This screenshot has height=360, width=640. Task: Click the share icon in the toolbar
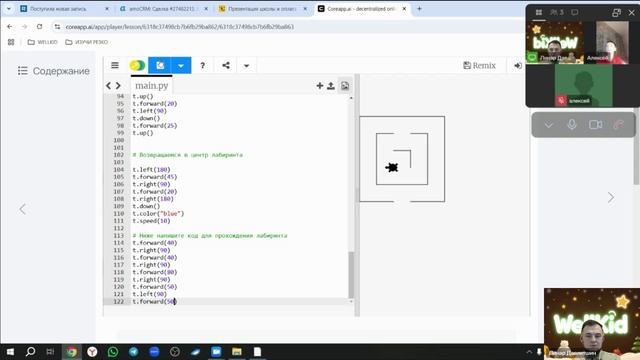[226, 65]
